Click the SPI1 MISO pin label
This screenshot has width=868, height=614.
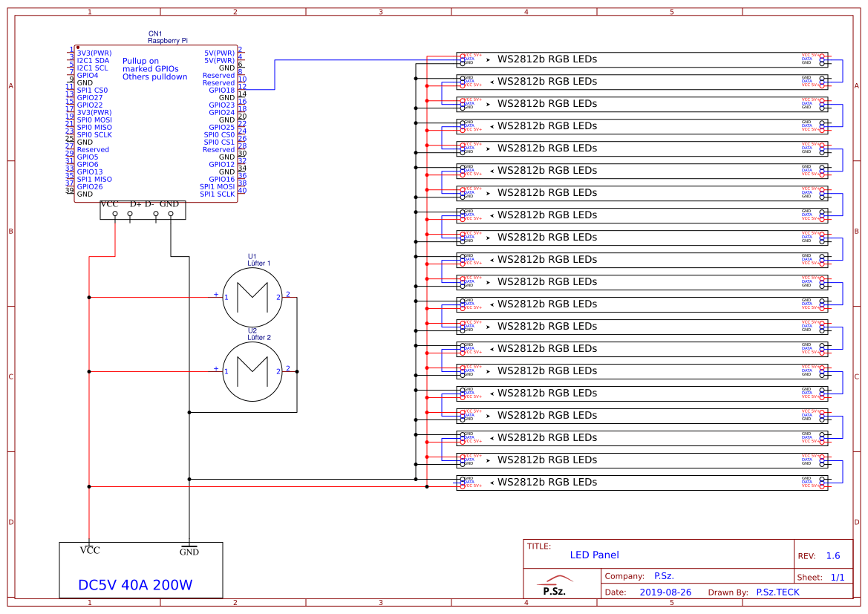click(94, 180)
